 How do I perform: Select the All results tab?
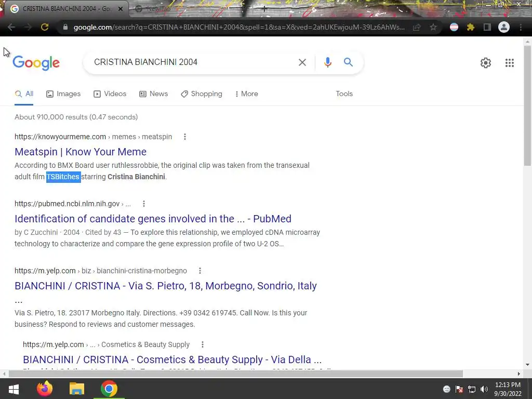click(24, 94)
